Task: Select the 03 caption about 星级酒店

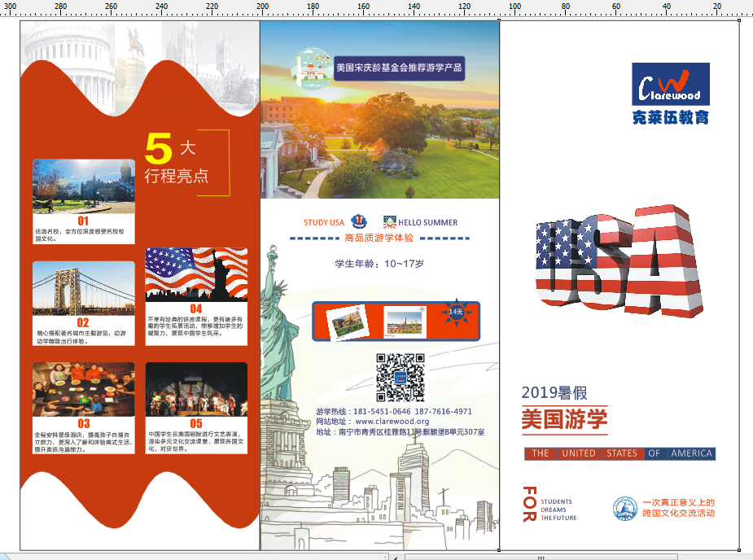Action: point(83,442)
